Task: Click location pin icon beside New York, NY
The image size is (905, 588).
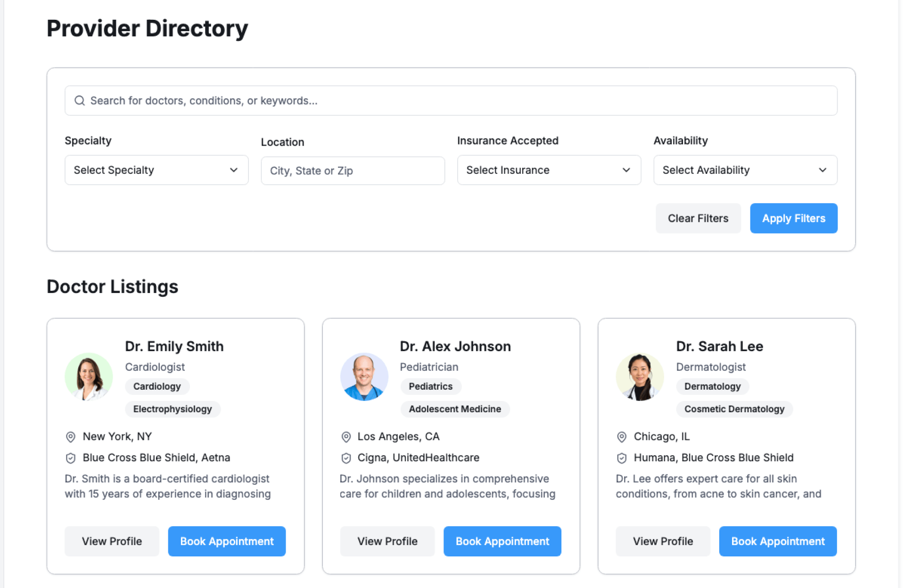Action: tap(70, 437)
